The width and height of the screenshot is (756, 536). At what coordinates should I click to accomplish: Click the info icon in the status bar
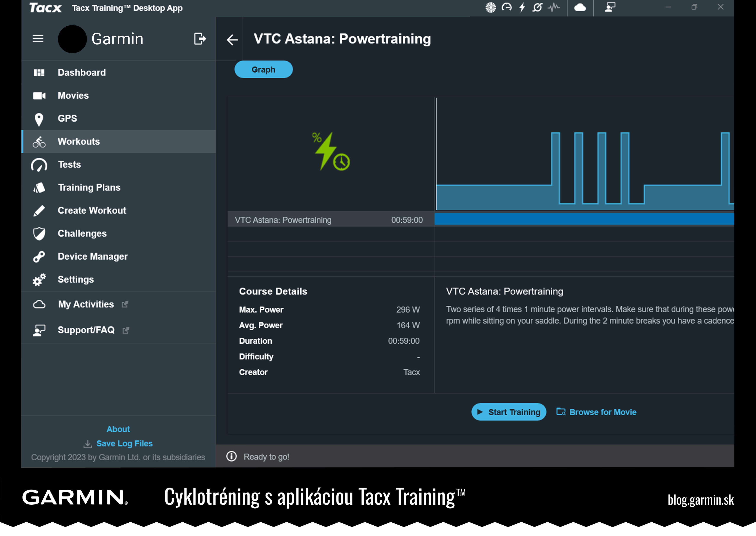231,456
